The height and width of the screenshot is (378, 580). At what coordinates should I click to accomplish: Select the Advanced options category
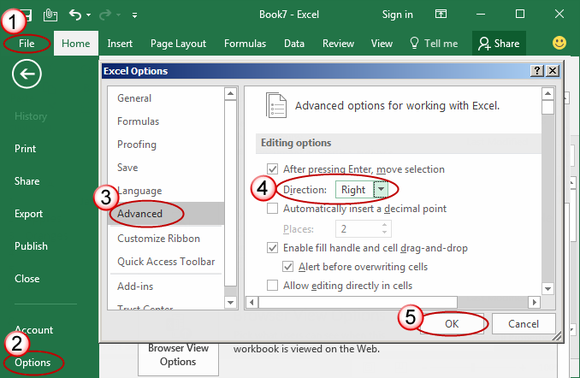(166, 213)
